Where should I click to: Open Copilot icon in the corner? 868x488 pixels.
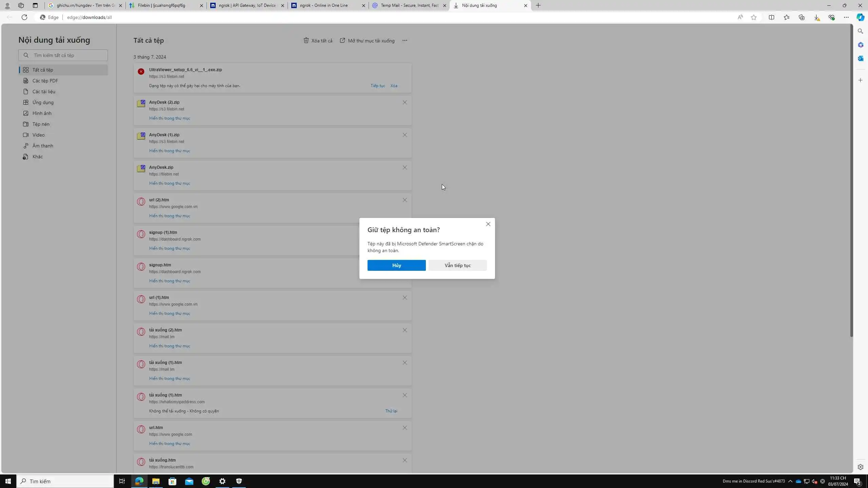coord(860,17)
